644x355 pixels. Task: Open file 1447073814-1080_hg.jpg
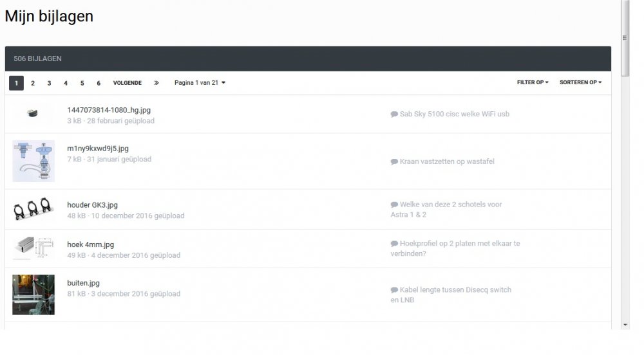109,110
